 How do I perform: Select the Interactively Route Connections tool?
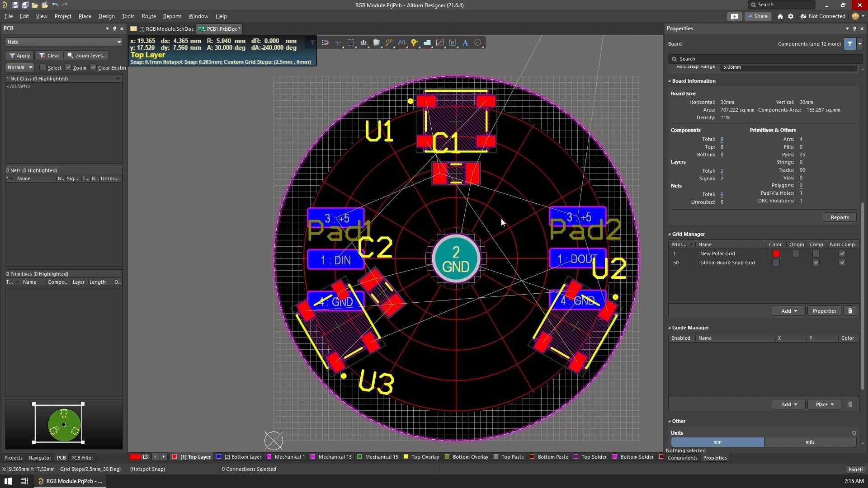tap(389, 42)
